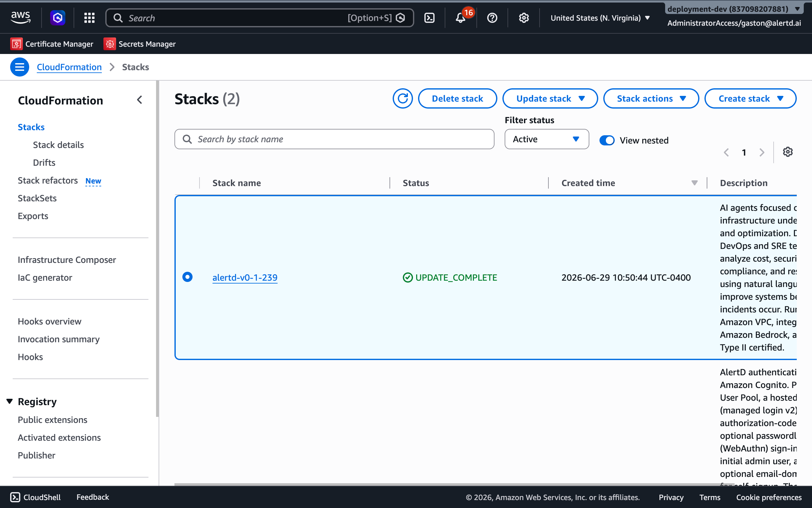Open the region selector N. Virginia

[x=600, y=18]
